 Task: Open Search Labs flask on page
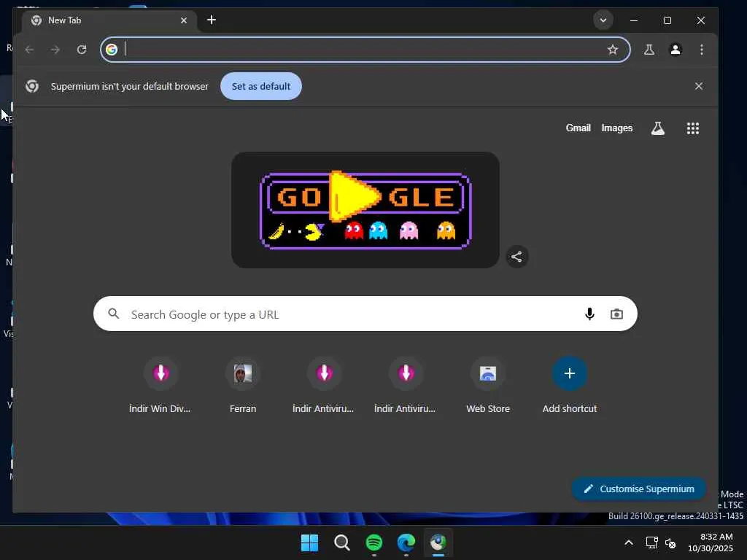point(658,128)
